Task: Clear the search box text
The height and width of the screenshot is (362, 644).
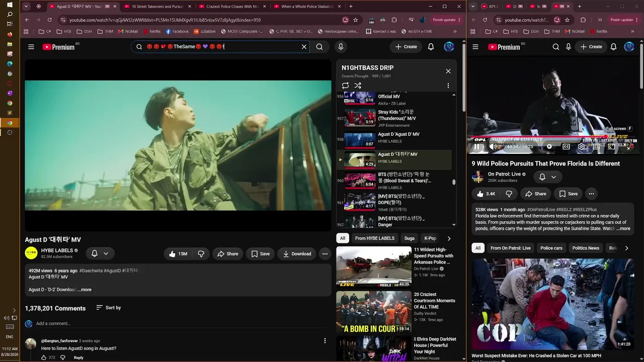Action: [304, 47]
